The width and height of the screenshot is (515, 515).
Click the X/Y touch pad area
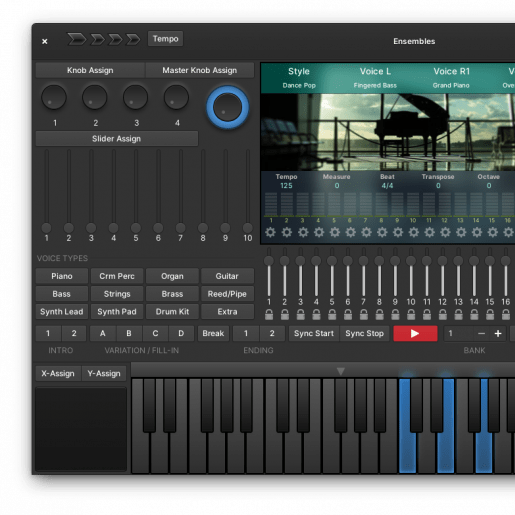pyautogui.click(x=81, y=429)
